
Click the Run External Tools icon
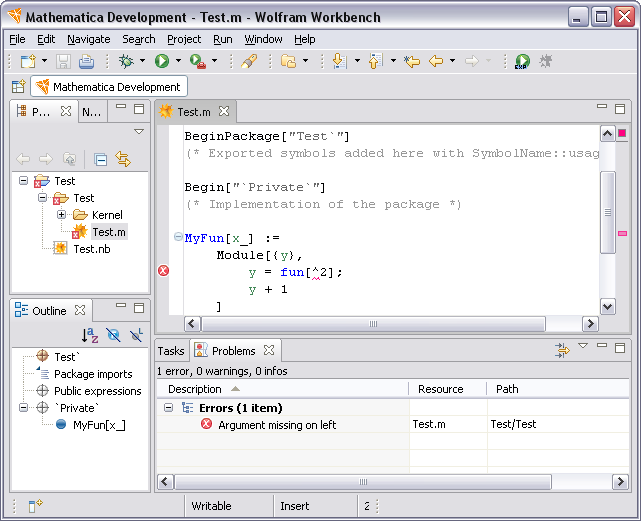click(198, 61)
